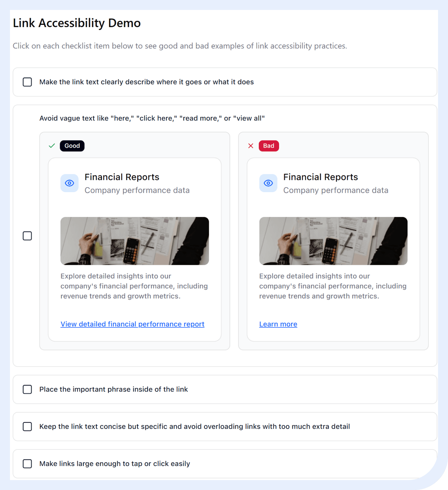Click the green checkmark beside the Good badge
Image resolution: width=448 pixels, height=490 pixels.
tap(52, 146)
